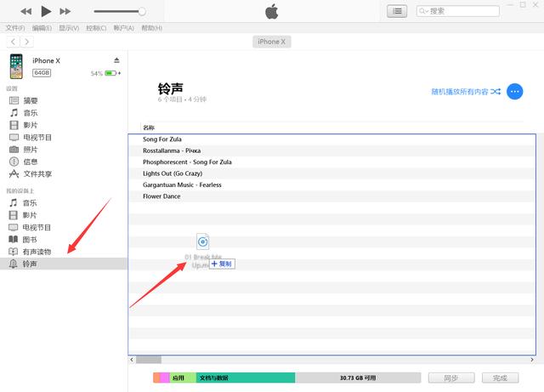Click the battery status icon
544x392 pixels.
pos(110,73)
